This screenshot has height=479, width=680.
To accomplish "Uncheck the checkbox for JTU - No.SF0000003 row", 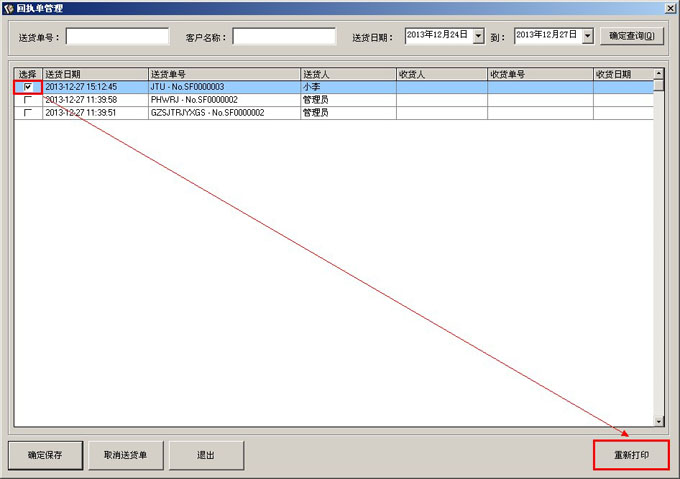I will coord(28,87).
